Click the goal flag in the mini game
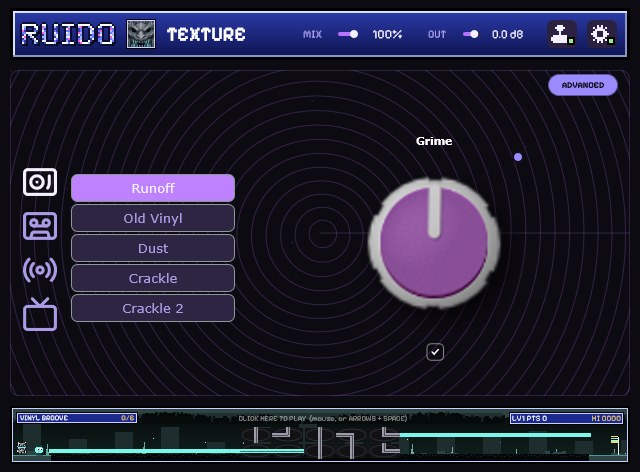The image size is (640, 472). [615, 445]
